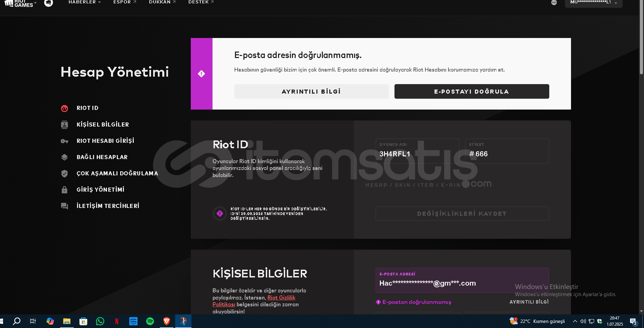
Task: Go to Giriş Yönetimi in sidebar
Action: tap(100, 190)
